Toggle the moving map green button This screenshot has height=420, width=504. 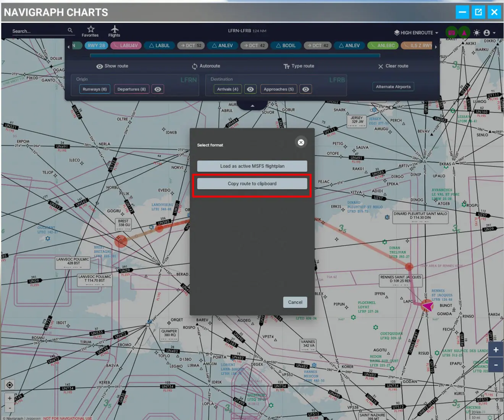(x=452, y=33)
